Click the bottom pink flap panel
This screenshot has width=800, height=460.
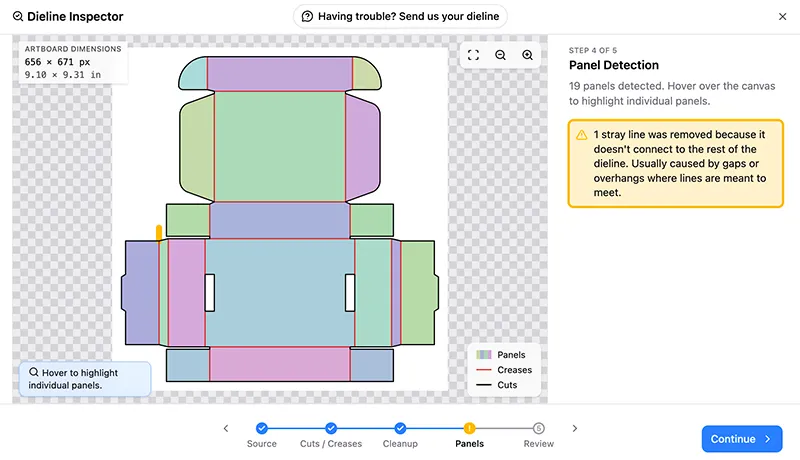point(280,364)
